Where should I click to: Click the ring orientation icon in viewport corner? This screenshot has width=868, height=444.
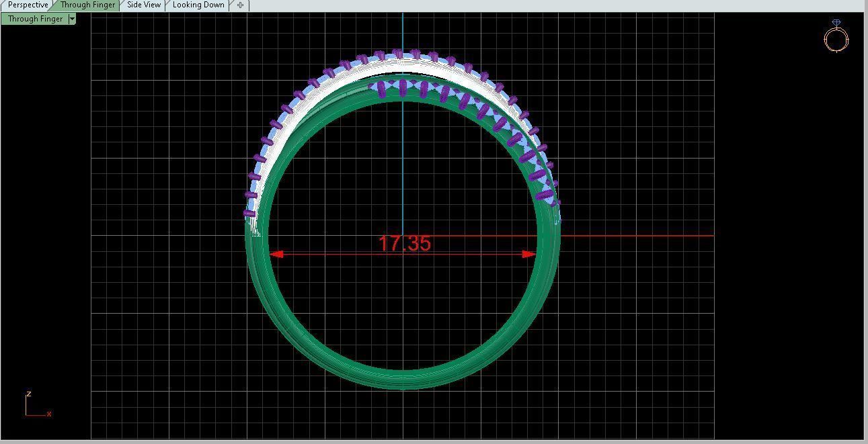click(836, 40)
